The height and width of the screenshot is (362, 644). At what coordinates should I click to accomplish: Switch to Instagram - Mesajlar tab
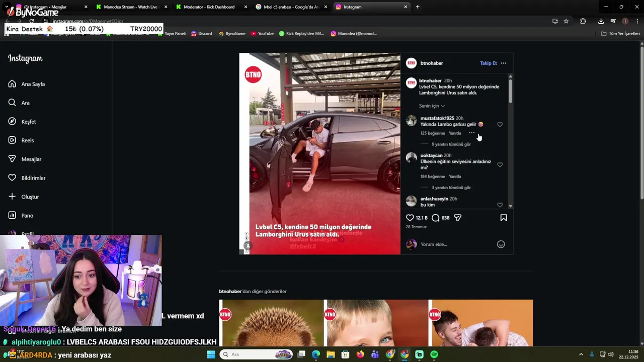coord(48,7)
